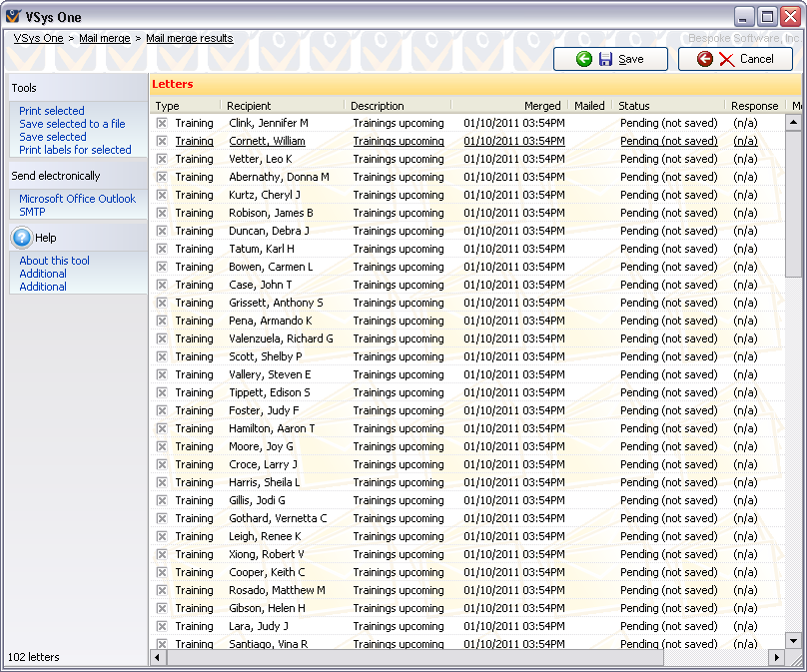Select recipient Croce, Larry J
The image size is (807, 672).
[x=263, y=464]
